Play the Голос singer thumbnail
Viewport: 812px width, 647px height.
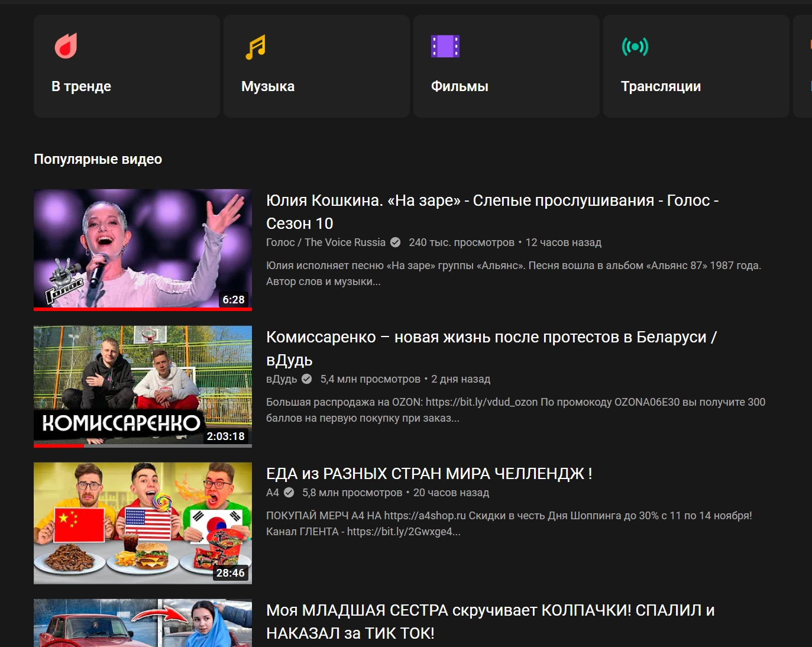[143, 248]
